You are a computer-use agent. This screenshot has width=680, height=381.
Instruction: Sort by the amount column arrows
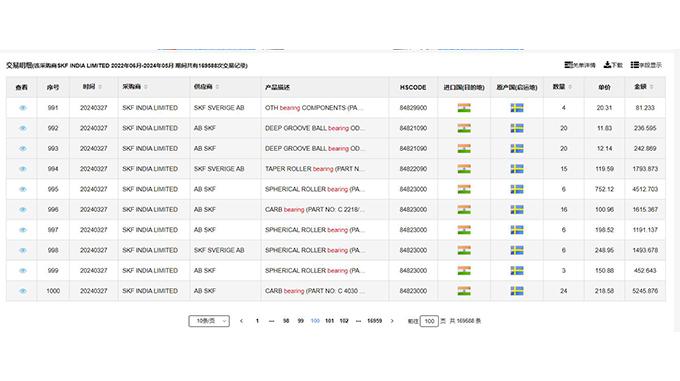pos(652,87)
